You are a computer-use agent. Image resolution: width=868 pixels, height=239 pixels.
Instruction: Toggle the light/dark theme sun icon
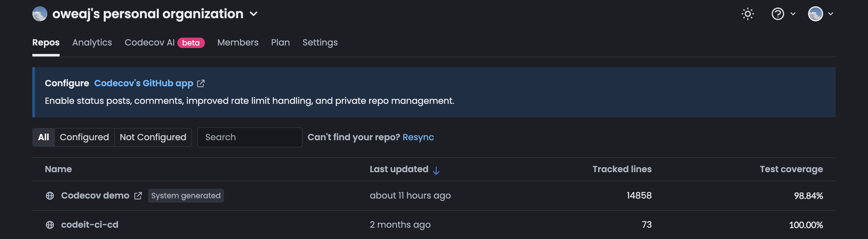[x=747, y=14]
